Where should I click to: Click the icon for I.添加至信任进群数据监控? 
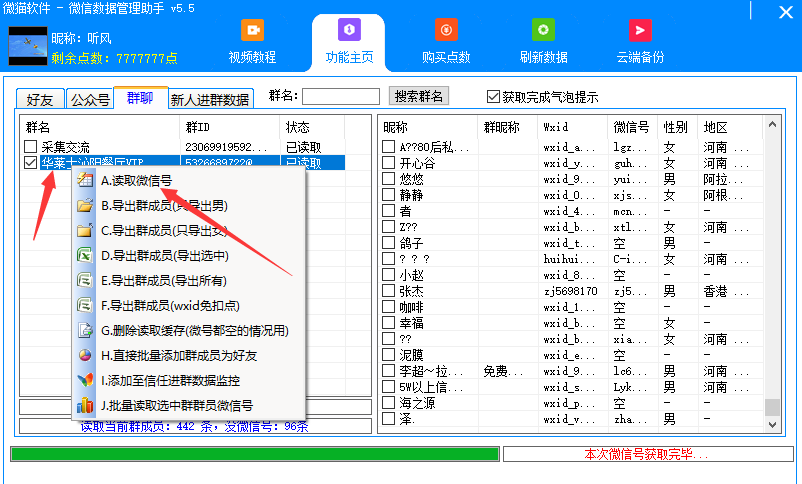[x=85, y=380]
